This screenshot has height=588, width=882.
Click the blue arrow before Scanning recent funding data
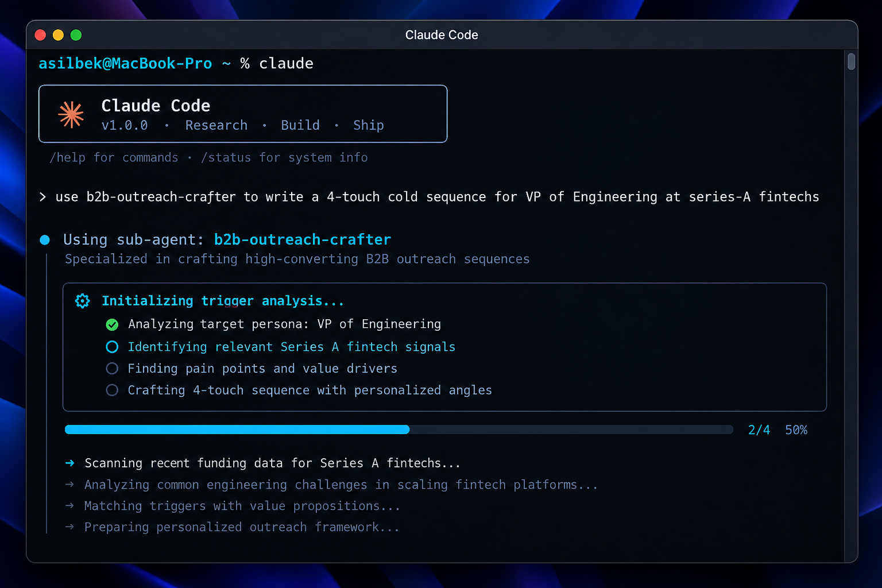69,463
